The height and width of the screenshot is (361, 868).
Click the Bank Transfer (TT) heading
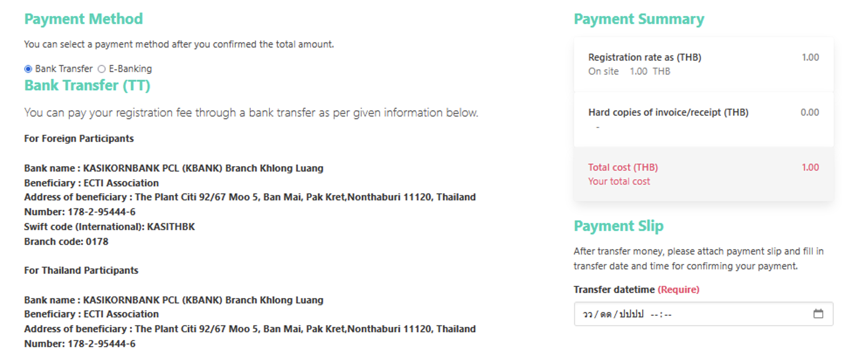tap(87, 85)
